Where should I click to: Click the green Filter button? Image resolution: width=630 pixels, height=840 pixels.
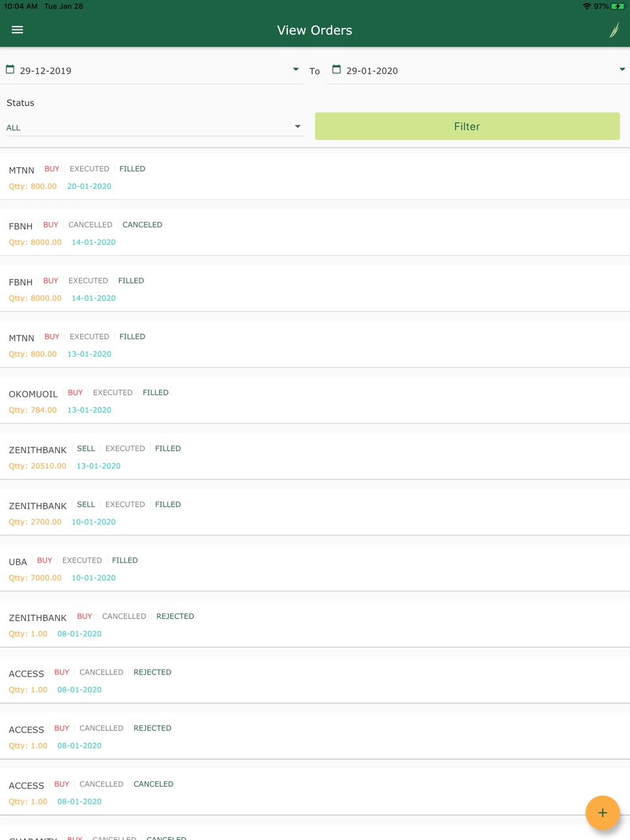click(467, 126)
